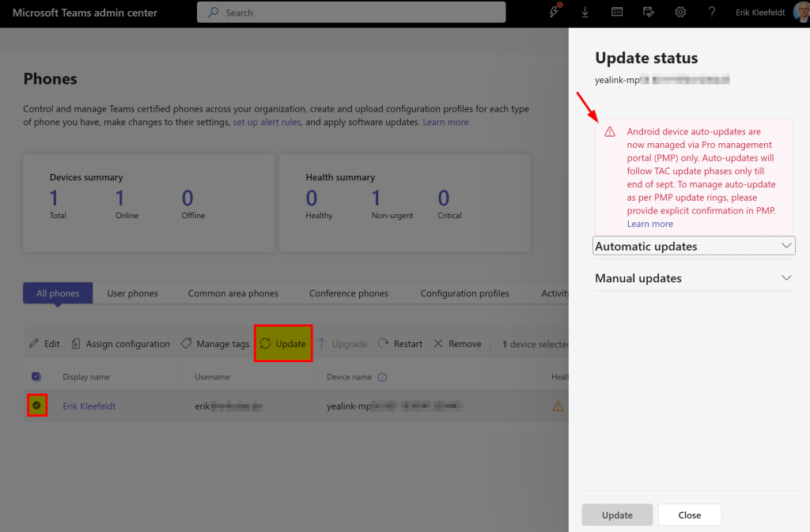This screenshot has width=810, height=532.
Task: Click Erik Kleefeldt account name in header
Action: click(760, 13)
